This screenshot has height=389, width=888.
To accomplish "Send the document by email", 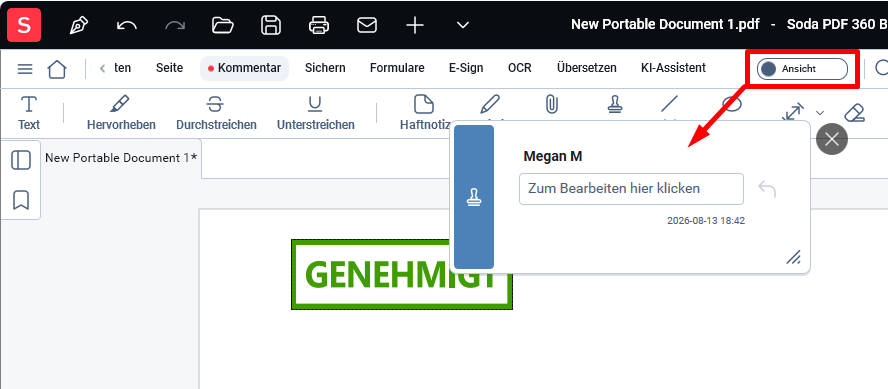I will click(367, 25).
